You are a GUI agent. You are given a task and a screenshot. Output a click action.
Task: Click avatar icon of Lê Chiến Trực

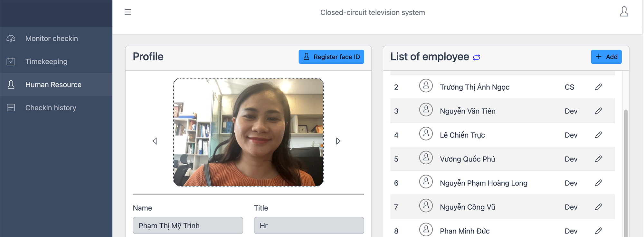(x=426, y=133)
